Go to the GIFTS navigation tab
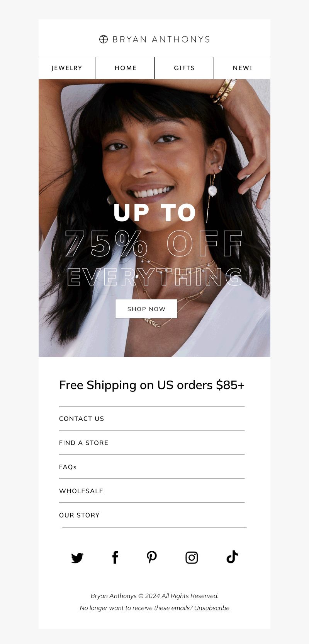 click(x=184, y=68)
